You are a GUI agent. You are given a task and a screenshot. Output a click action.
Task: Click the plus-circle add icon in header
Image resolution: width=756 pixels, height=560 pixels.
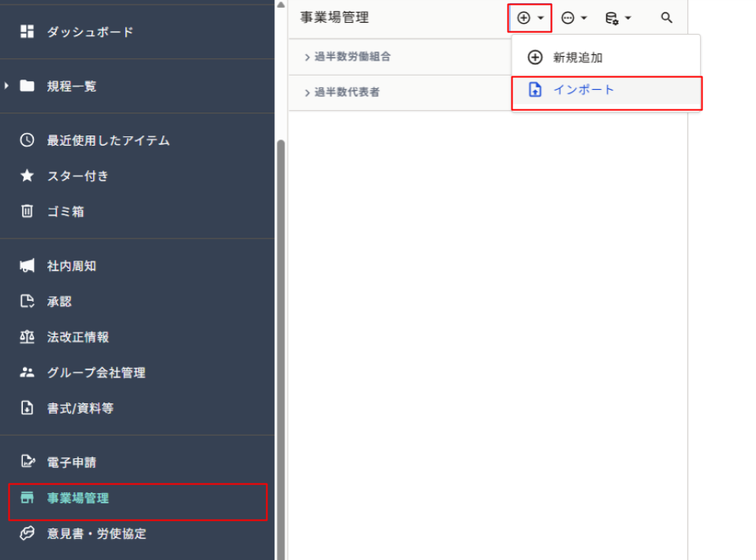click(523, 18)
